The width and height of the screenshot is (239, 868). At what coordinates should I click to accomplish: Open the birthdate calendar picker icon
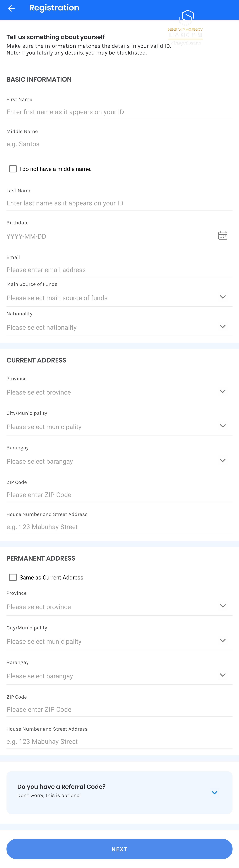pyautogui.click(x=223, y=235)
